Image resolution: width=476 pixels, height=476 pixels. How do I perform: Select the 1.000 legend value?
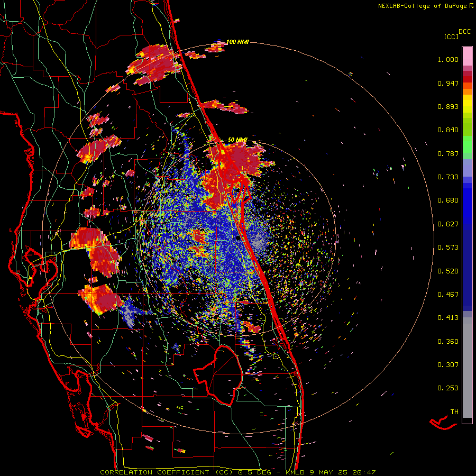tap(448, 59)
